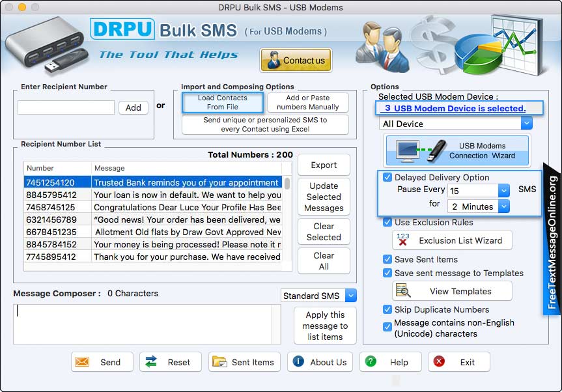The width and height of the screenshot is (562, 392).
Task: Click the red X Exit icon
Action: (439, 361)
